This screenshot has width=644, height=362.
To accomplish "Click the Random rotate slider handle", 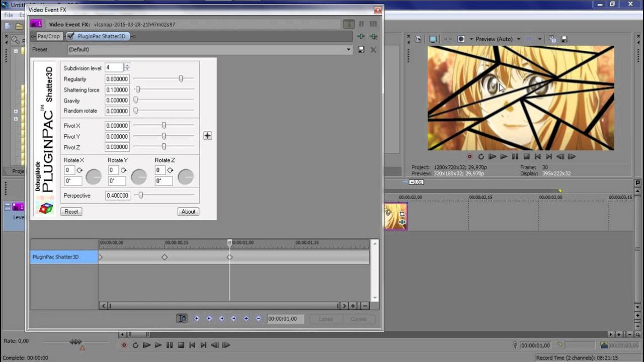I will tap(135, 111).
